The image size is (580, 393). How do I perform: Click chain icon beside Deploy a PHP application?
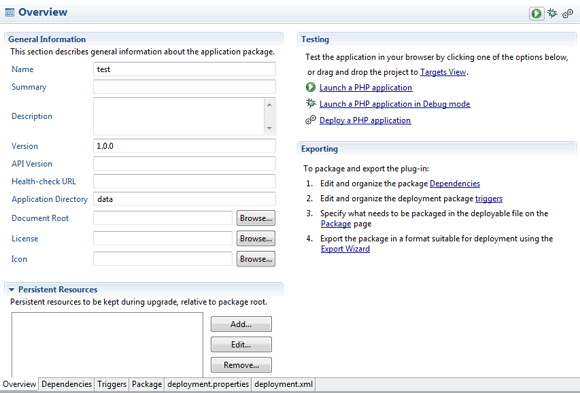[310, 120]
